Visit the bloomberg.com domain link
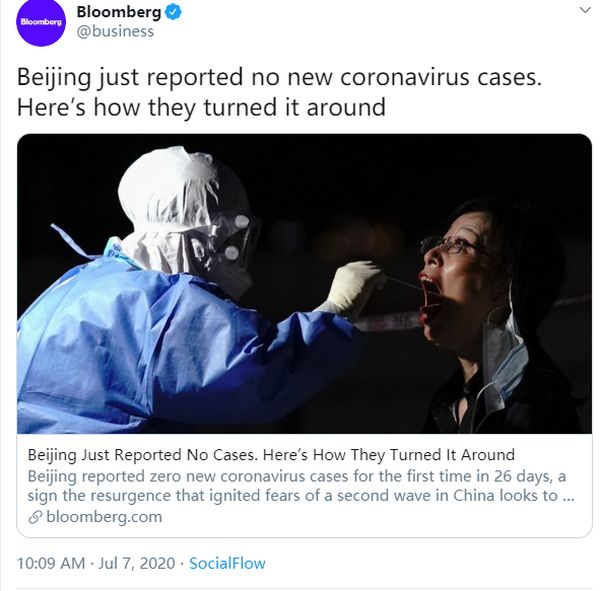600x591 pixels. click(x=102, y=517)
